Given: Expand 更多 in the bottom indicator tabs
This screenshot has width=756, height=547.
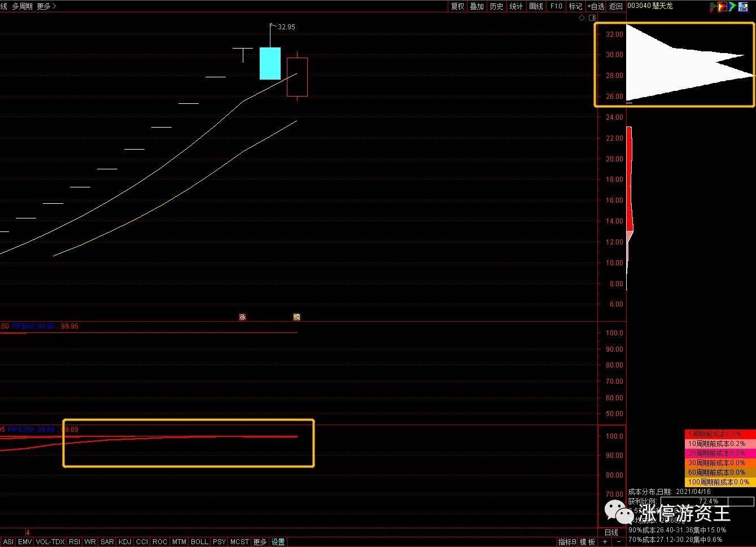Looking at the screenshot, I should (x=260, y=542).
